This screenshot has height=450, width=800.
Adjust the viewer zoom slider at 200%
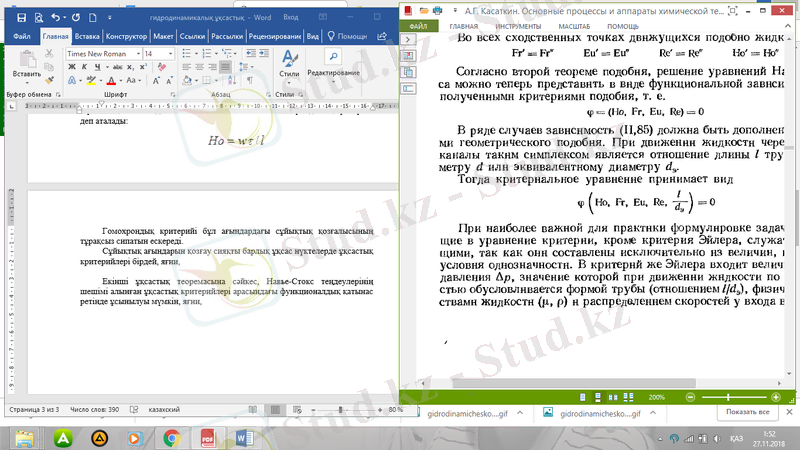coord(730,397)
